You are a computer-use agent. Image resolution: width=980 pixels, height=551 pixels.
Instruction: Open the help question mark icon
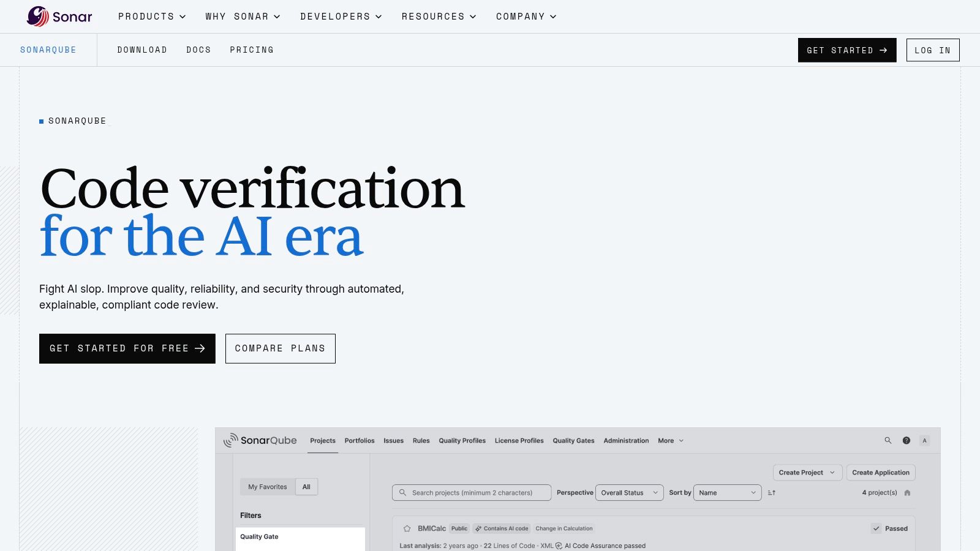[x=907, y=440]
